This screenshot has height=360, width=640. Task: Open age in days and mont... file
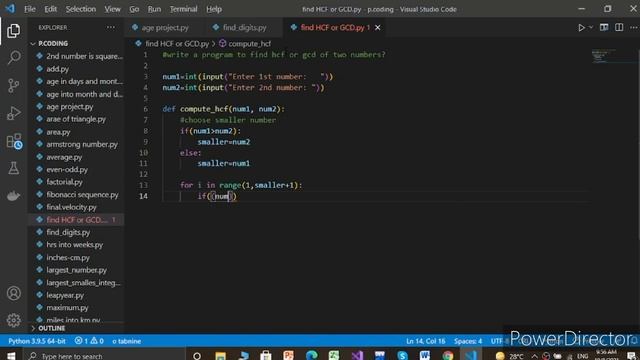84,82
